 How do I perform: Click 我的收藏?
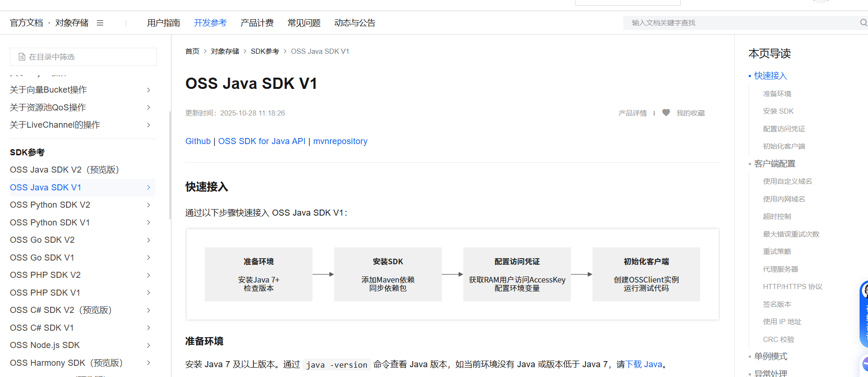(x=691, y=113)
